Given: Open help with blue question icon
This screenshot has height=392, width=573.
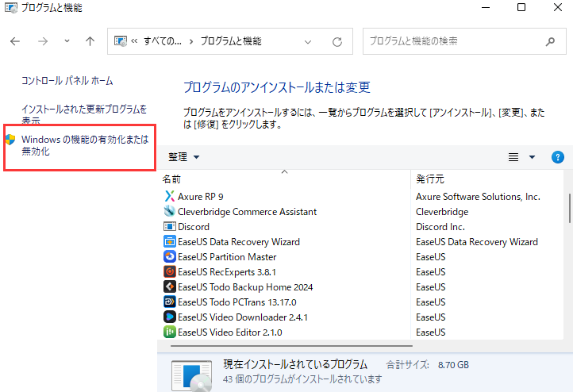Looking at the screenshot, I should (558, 157).
